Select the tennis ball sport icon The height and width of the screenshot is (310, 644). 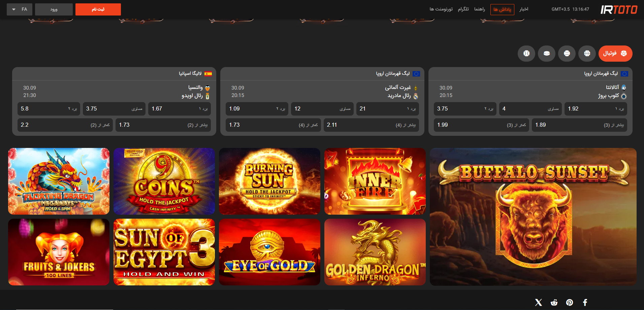567,54
